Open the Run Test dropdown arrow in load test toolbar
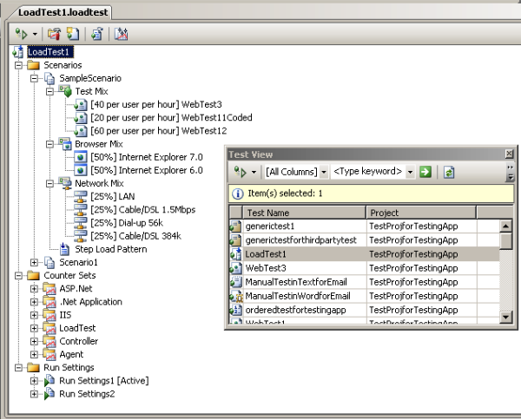 pos(35,34)
